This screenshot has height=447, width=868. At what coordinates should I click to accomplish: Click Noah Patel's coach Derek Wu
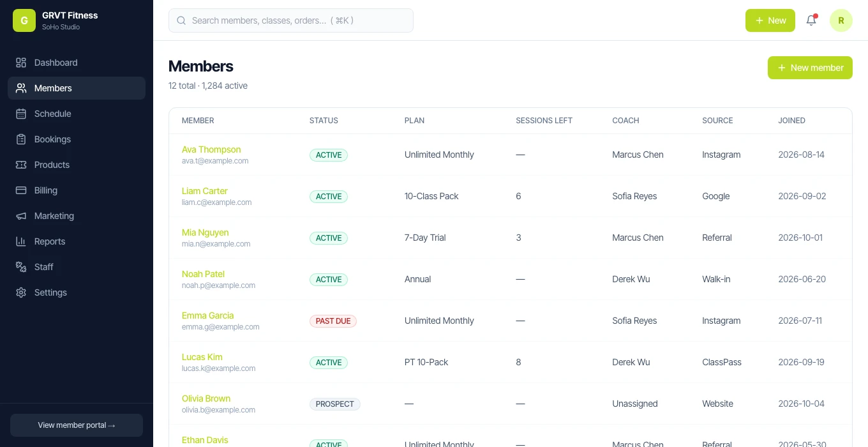coord(631,279)
